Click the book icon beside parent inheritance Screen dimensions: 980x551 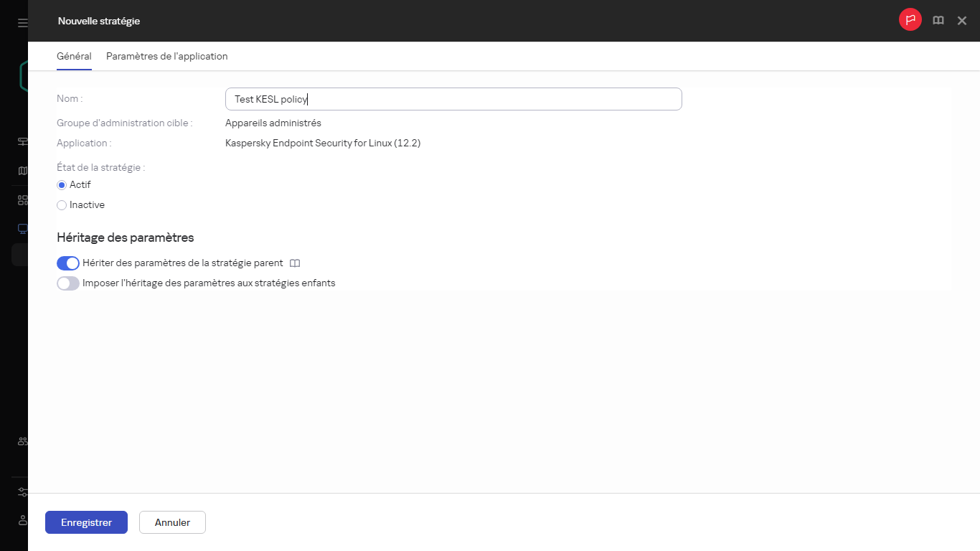[x=294, y=263]
